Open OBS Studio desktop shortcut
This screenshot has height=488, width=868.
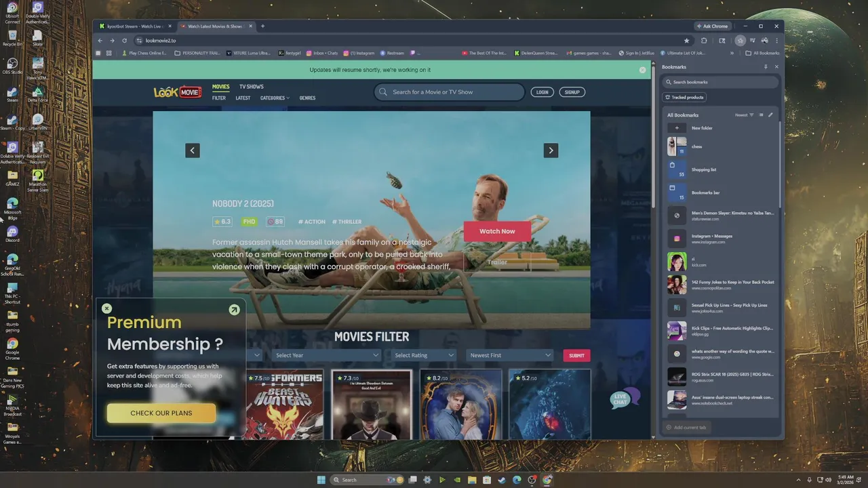point(12,66)
